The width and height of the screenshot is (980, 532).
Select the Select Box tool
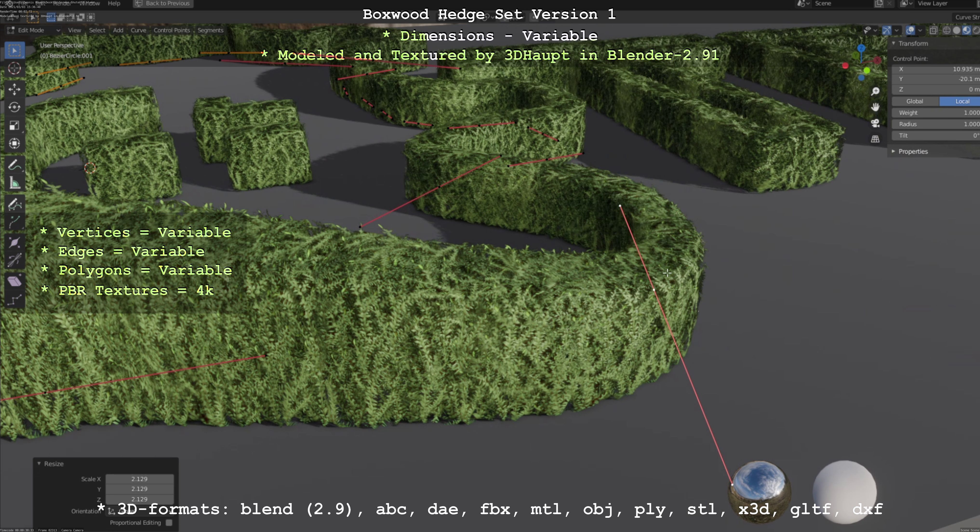tap(14, 50)
